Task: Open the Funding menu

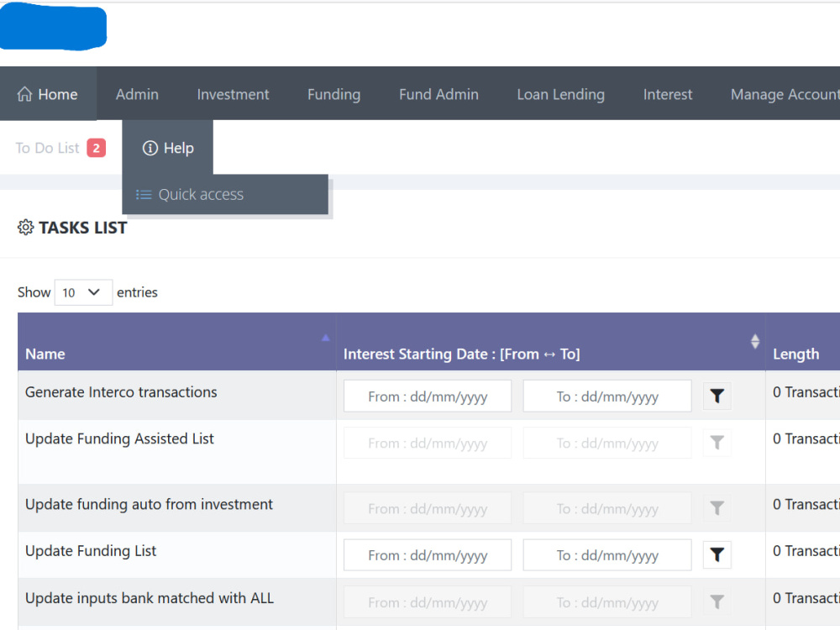Action: coord(333,94)
